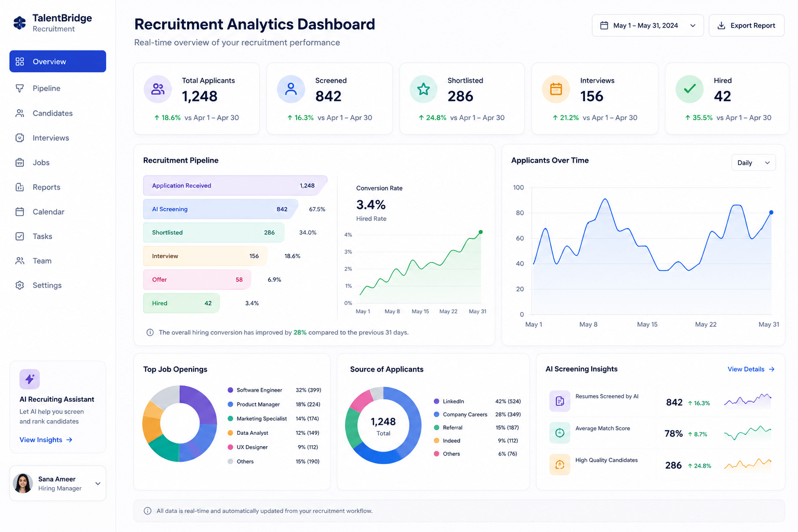Click the AI Recruiting Assistant sparkle icon
The image size is (798, 532).
pyautogui.click(x=30, y=379)
